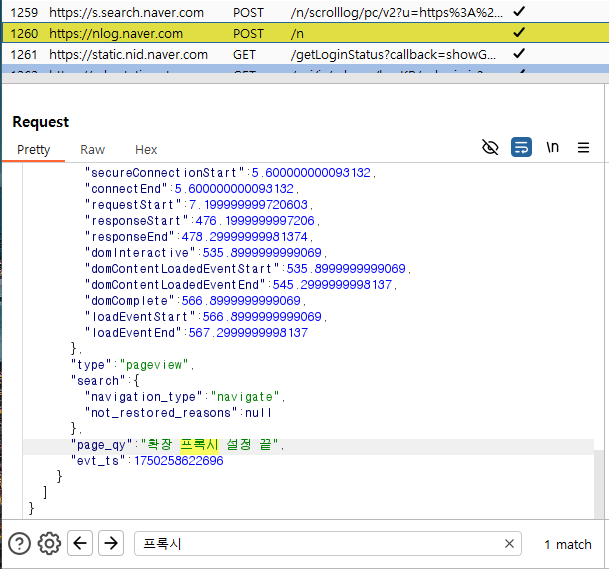Click the request editor vertical scrollbar
The width and height of the screenshot is (609, 569).
pyautogui.click(x=599, y=484)
